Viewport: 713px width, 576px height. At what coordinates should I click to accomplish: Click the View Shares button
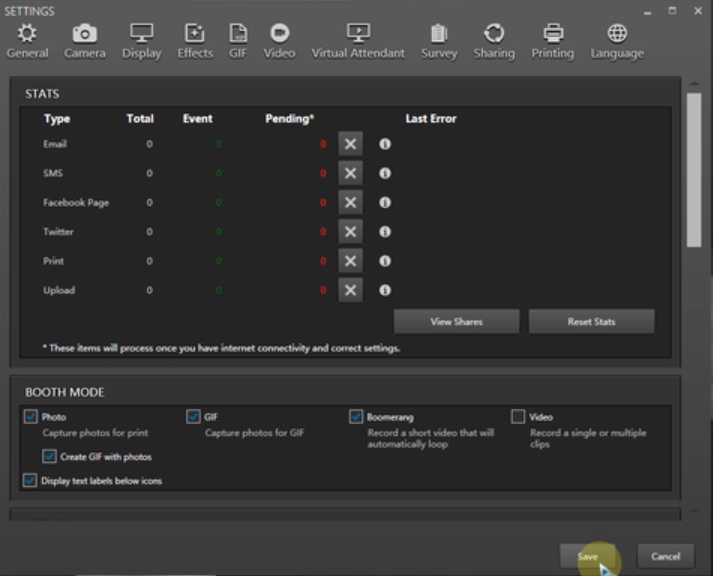[456, 322]
